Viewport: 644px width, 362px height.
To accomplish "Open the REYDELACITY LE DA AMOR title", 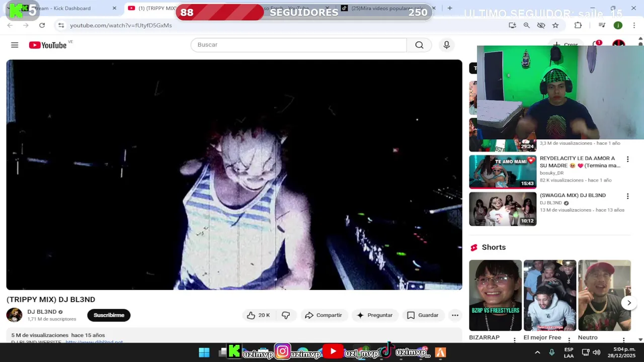I will tap(580, 162).
